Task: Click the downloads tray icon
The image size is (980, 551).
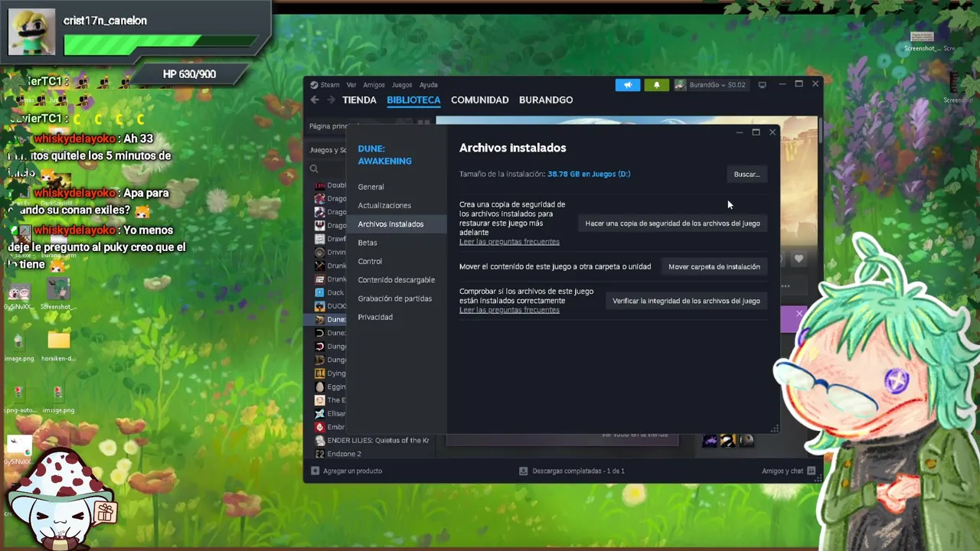Action: [x=523, y=471]
